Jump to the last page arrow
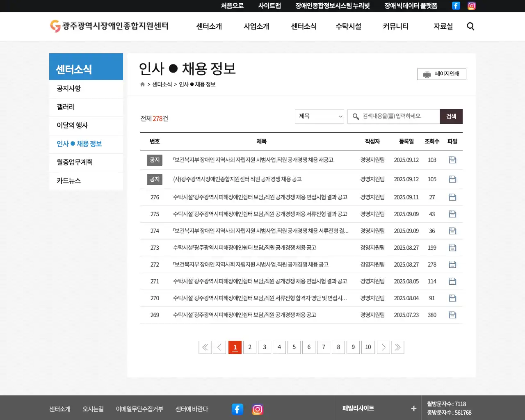This screenshot has width=525, height=420. click(398, 347)
